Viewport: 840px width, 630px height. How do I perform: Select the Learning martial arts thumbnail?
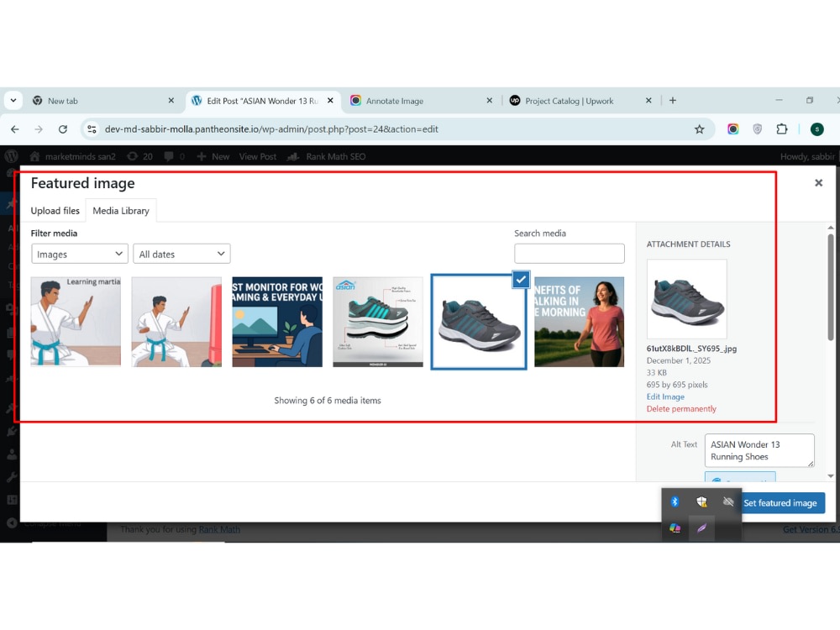[76, 322]
